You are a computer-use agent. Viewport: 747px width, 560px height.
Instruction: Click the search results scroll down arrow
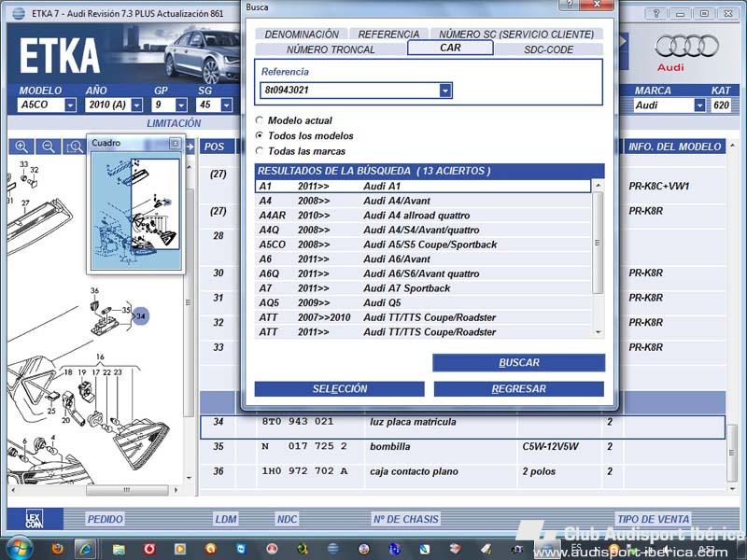click(x=598, y=332)
